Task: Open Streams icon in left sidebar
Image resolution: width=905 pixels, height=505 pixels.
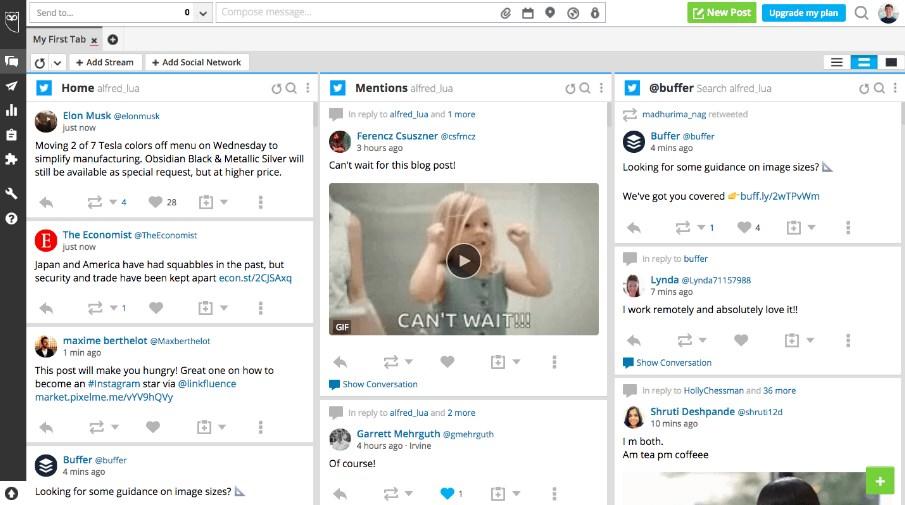Action: click(12, 61)
